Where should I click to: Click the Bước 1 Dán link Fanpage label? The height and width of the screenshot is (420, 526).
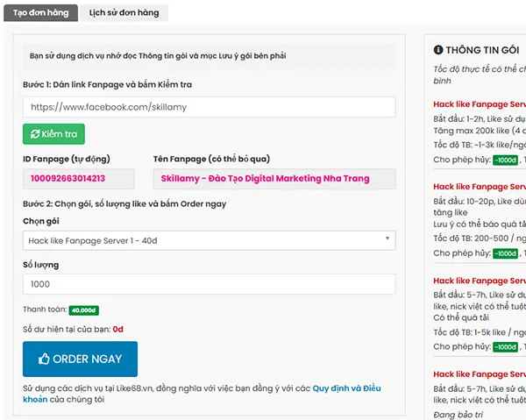click(107, 84)
